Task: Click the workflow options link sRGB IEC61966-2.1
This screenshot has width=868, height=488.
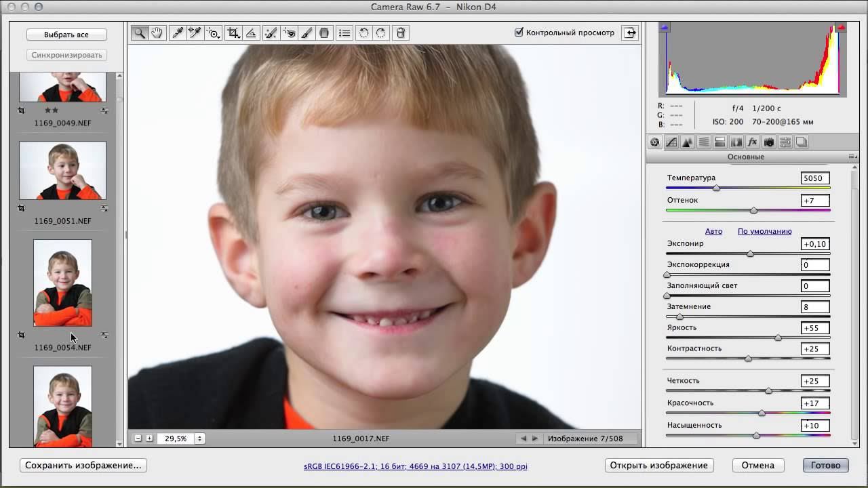Action: (415, 466)
